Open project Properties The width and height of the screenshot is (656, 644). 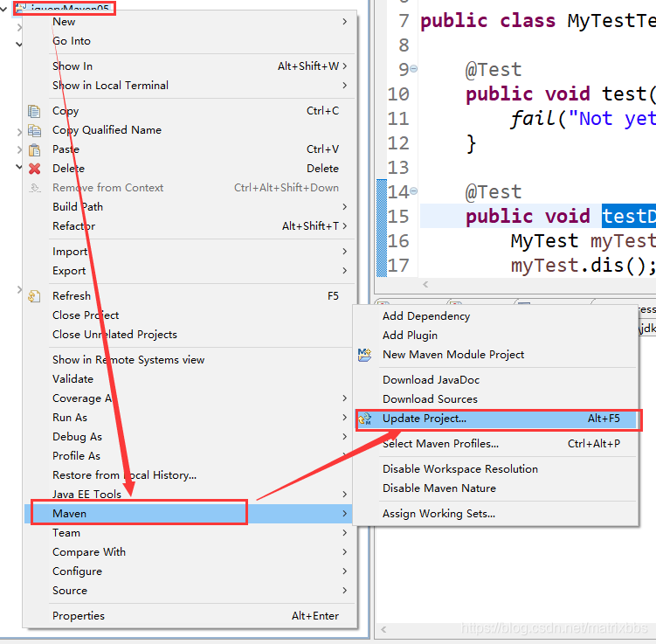click(x=190, y=616)
